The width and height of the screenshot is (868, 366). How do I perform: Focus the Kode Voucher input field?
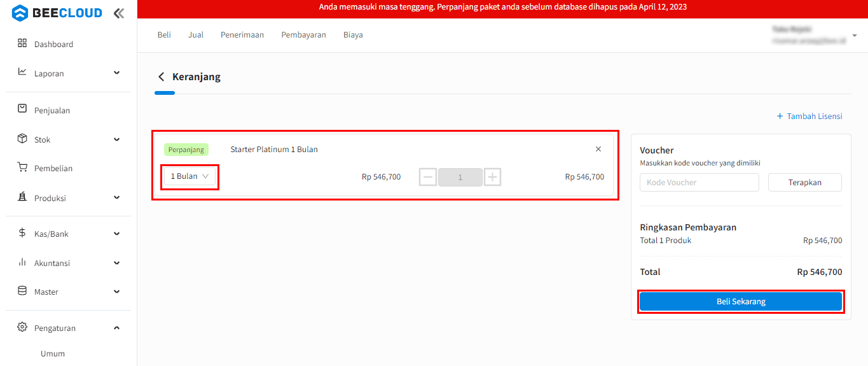click(x=699, y=183)
